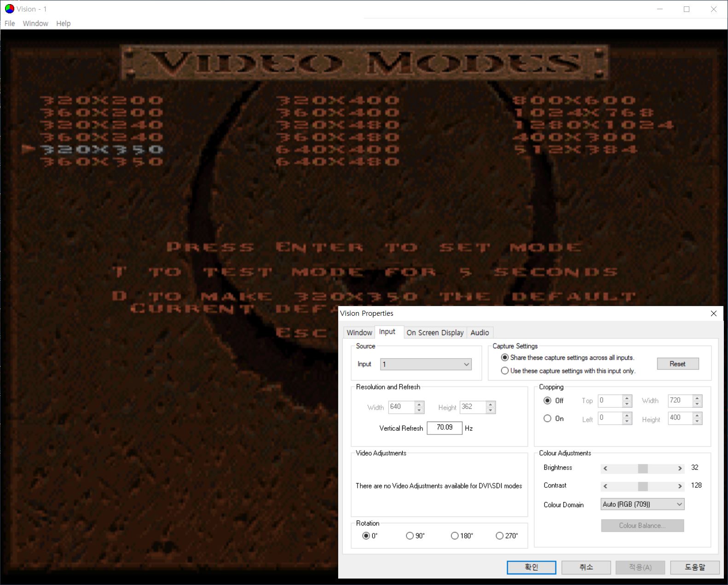Click the 512X384 video mode entry
This screenshot has width=728, height=585.
click(x=575, y=150)
